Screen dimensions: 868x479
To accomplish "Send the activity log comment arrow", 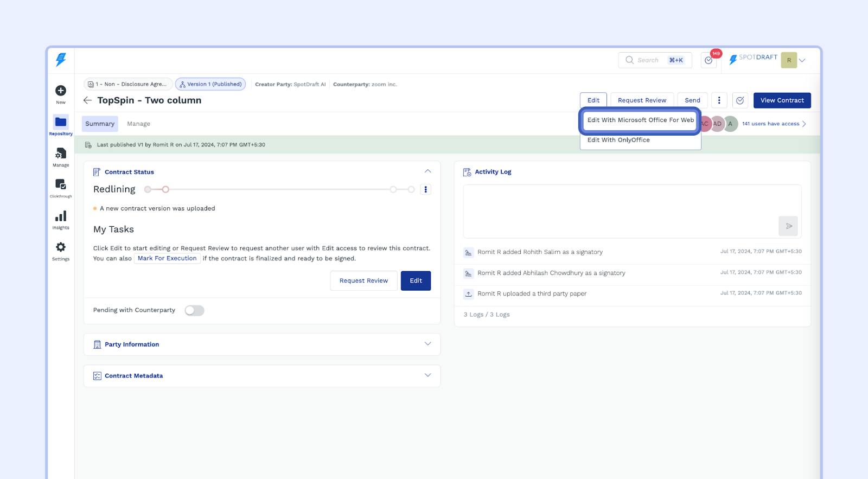I will click(x=788, y=226).
